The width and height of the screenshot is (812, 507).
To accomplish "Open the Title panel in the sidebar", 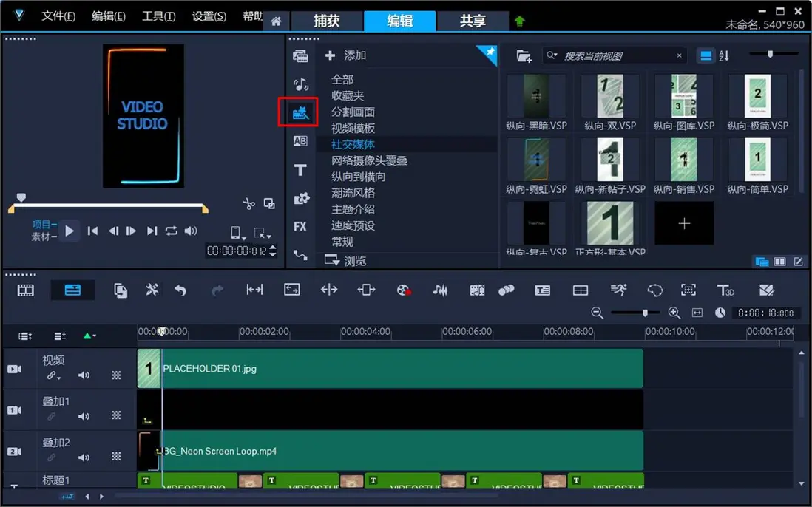I will point(300,170).
